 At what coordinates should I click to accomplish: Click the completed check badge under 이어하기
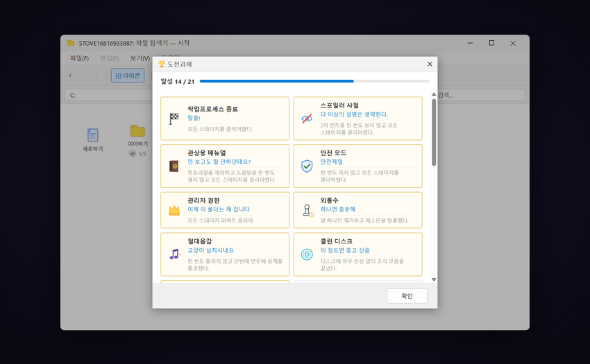[133, 153]
